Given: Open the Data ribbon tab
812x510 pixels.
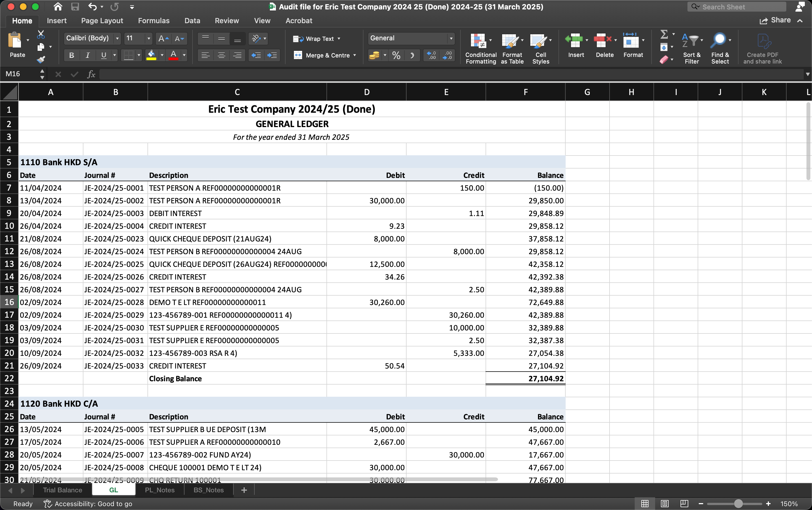Looking at the screenshot, I should coord(192,20).
